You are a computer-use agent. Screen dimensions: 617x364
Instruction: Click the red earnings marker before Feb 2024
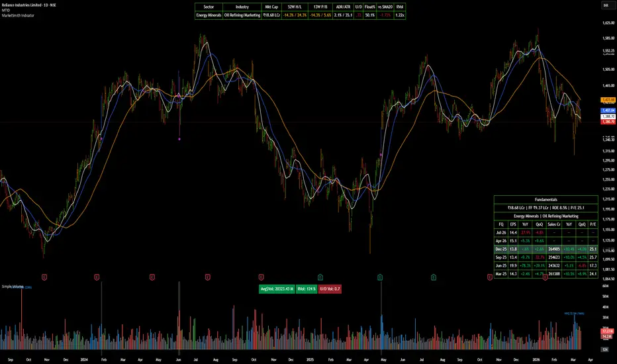click(x=97, y=277)
